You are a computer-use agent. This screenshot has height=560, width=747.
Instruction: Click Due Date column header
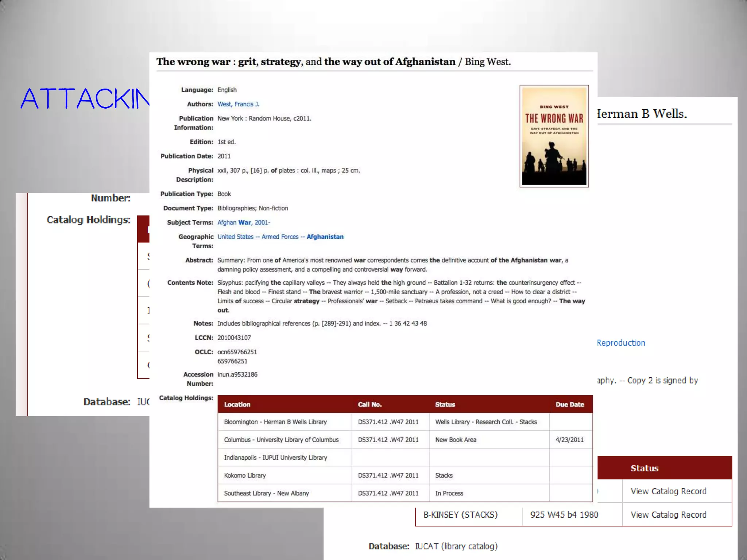pyautogui.click(x=569, y=404)
